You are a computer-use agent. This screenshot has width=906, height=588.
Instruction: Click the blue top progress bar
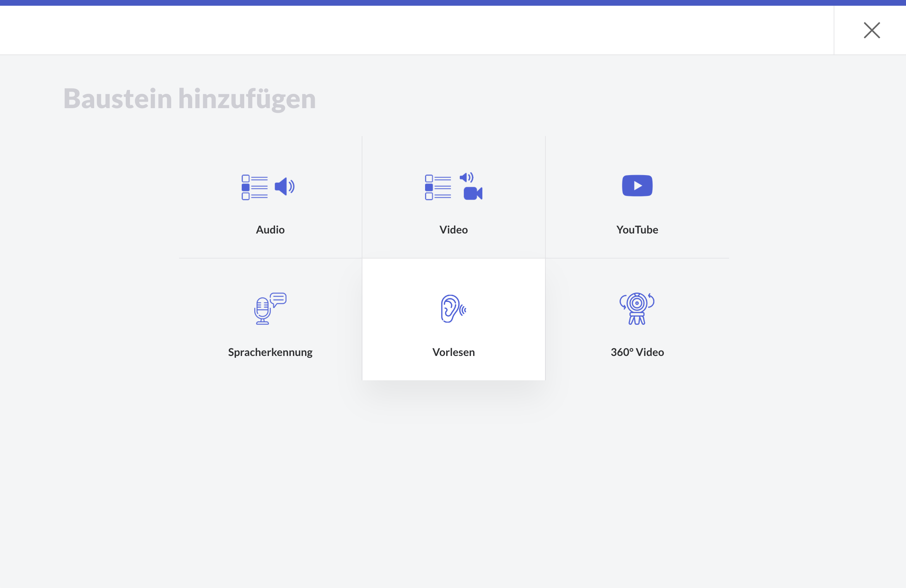point(453,3)
